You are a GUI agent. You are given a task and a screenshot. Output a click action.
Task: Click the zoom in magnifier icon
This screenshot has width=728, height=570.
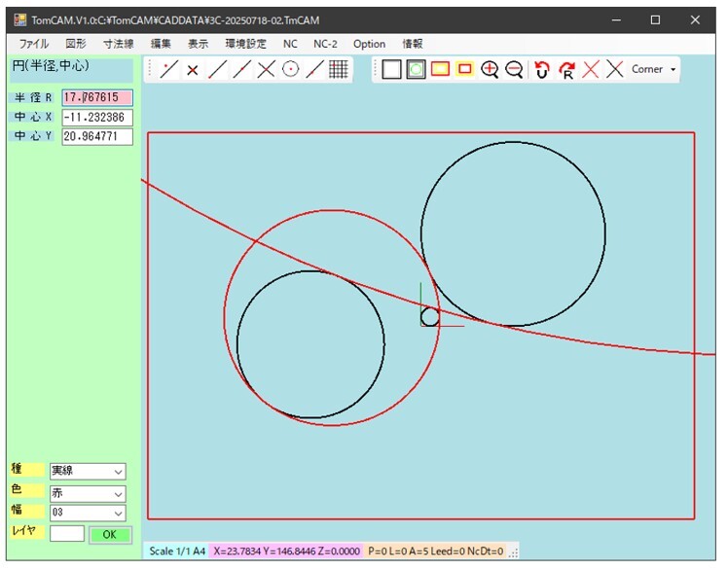(x=490, y=69)
